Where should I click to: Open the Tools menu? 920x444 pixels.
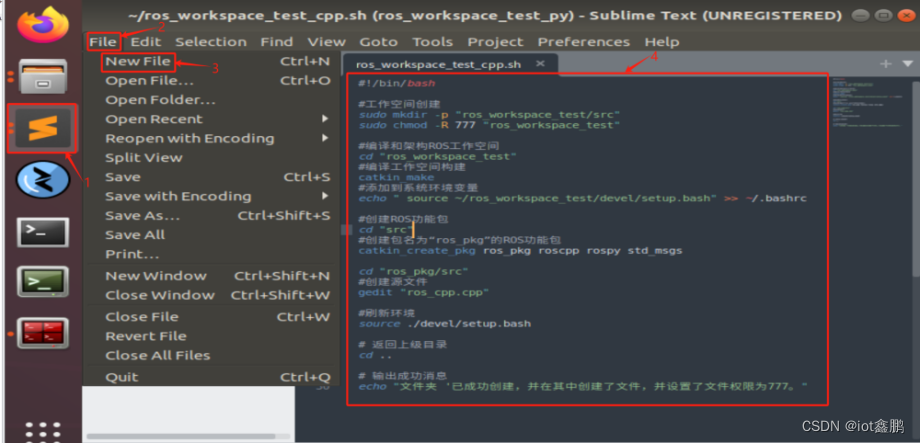click(432, 42)
